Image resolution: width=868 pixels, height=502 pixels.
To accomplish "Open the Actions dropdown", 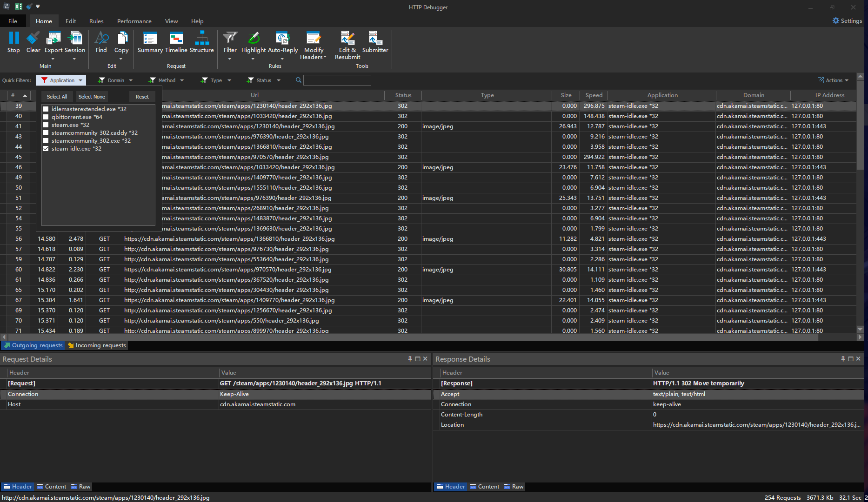I will (833, 80).
